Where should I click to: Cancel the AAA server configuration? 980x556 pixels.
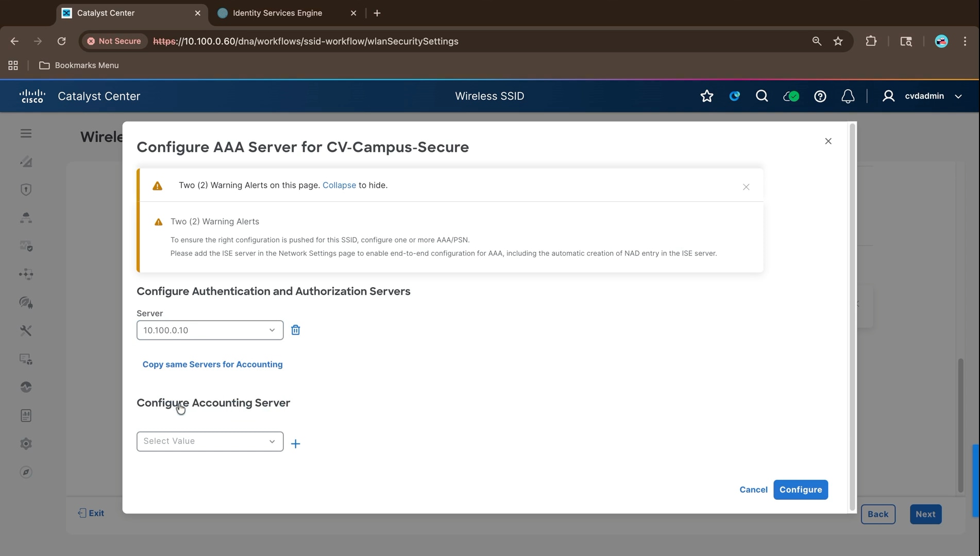coord(753,490)
